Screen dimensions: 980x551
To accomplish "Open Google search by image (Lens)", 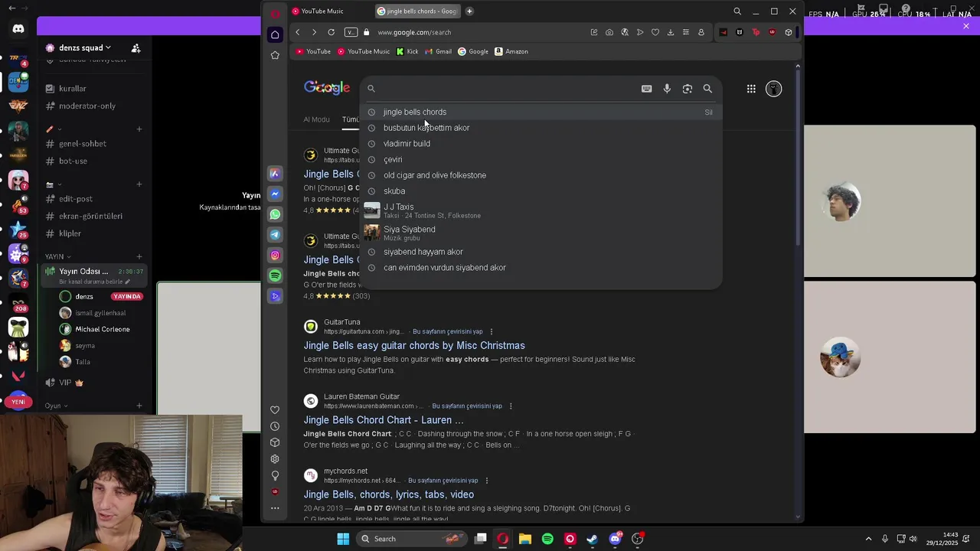I will click(688, 89).
